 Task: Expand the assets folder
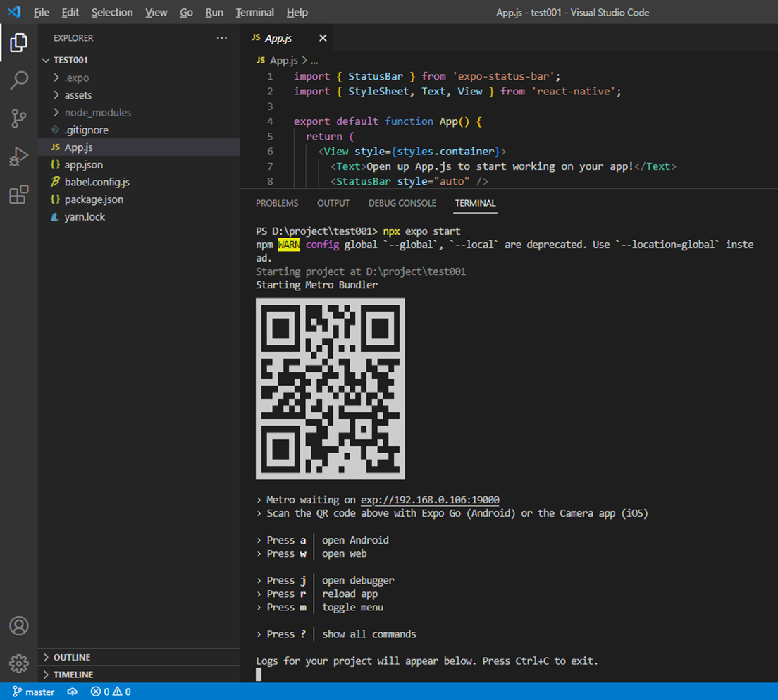coord(56,95)
